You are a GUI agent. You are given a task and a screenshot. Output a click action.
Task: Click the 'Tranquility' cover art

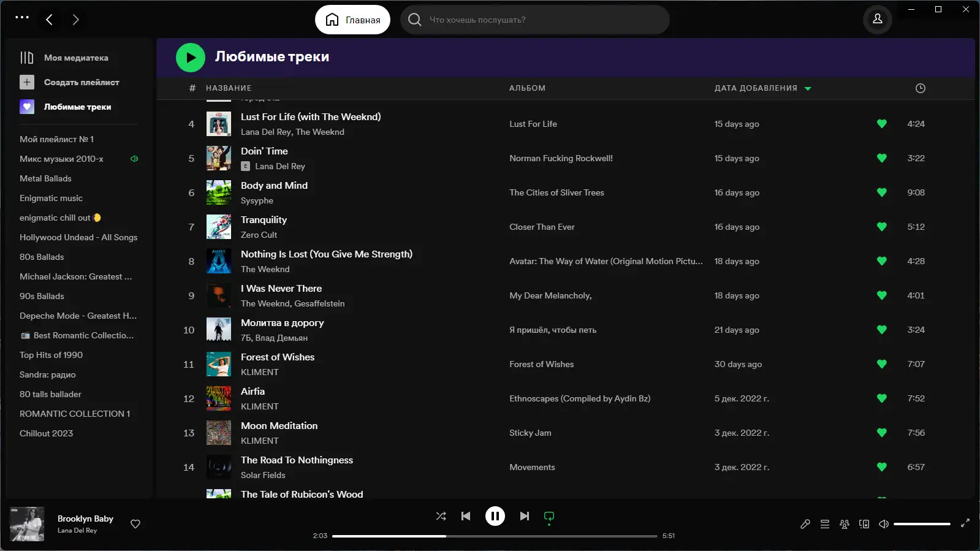[x=219, y=227]
